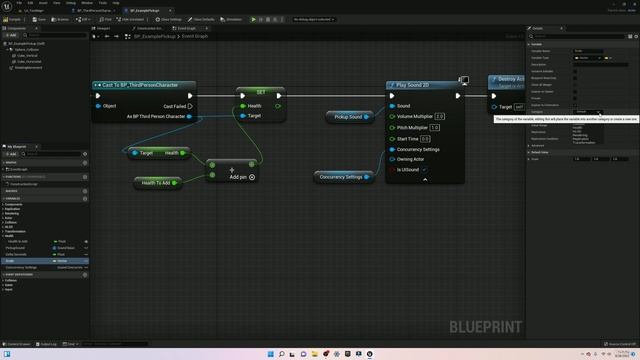Open the Category combo box in Details
This screenshot has height=360, width=640.
coord(588,112)
